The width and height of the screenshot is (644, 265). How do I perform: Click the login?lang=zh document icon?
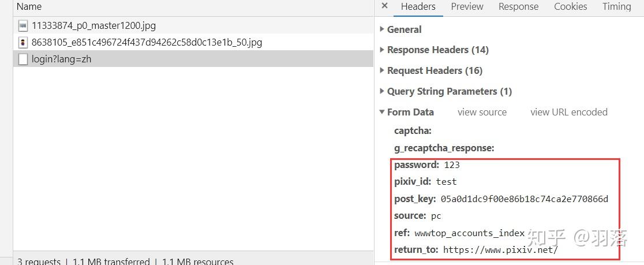pyautogui.click(x=23, y=59)
